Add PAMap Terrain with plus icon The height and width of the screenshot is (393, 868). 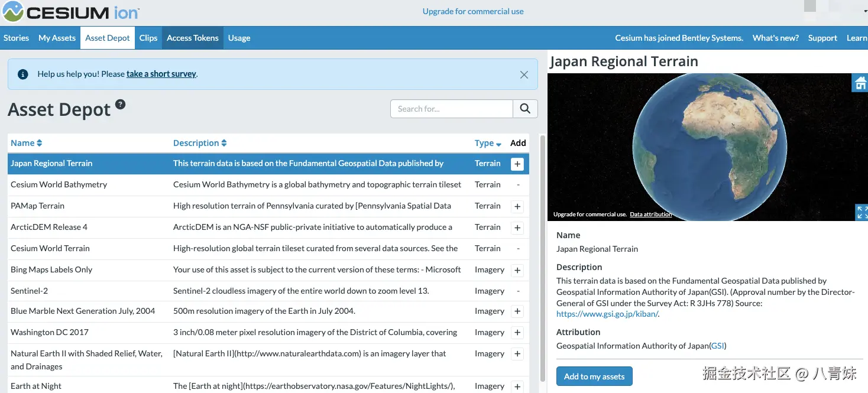click(x=517, y=206)
